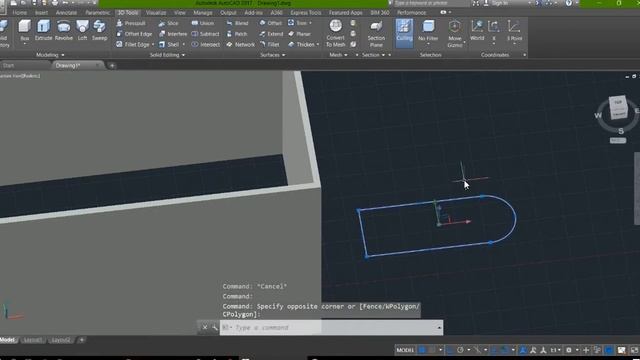The width and height of the screenshot is (640, 360).
Task: Click the Interfere tool
Action: click(173, 34)
